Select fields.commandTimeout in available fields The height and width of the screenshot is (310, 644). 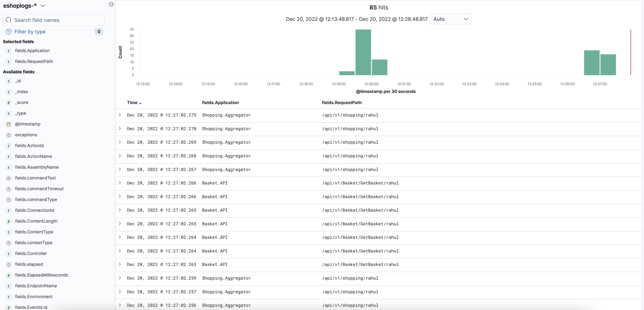[39, 189]
